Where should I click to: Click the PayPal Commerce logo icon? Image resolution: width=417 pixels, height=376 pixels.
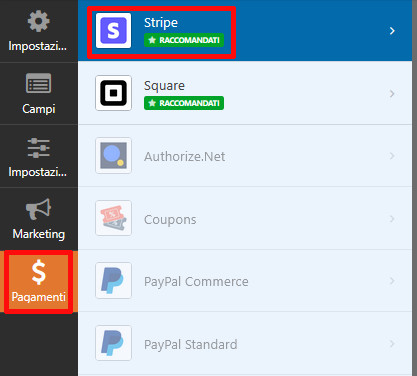click(113, 281)
